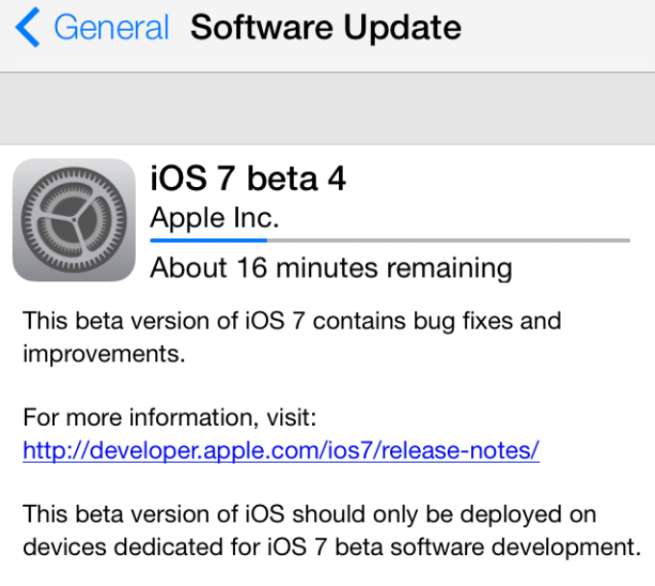The height and width of the screenshot is (586, 655).
Task: Click the blue filled part of download progress bar
Action: pos(208,240)
